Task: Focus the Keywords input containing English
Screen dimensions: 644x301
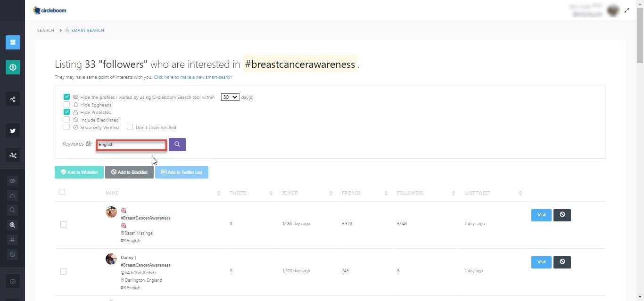Action: pos(132,145)
